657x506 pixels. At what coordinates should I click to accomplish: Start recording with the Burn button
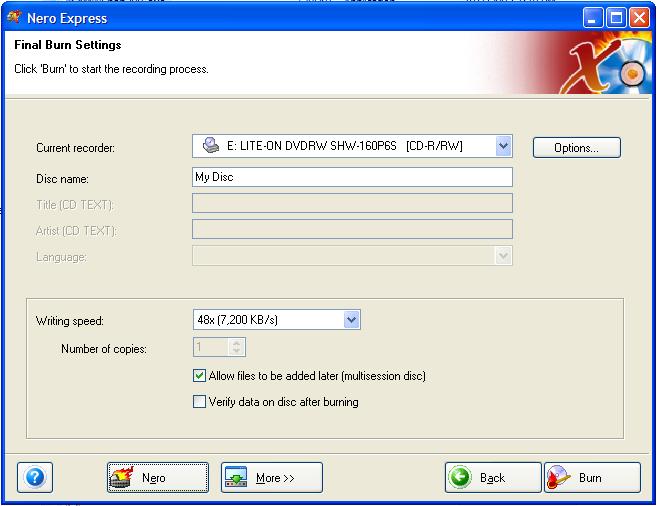coord(592,478)
